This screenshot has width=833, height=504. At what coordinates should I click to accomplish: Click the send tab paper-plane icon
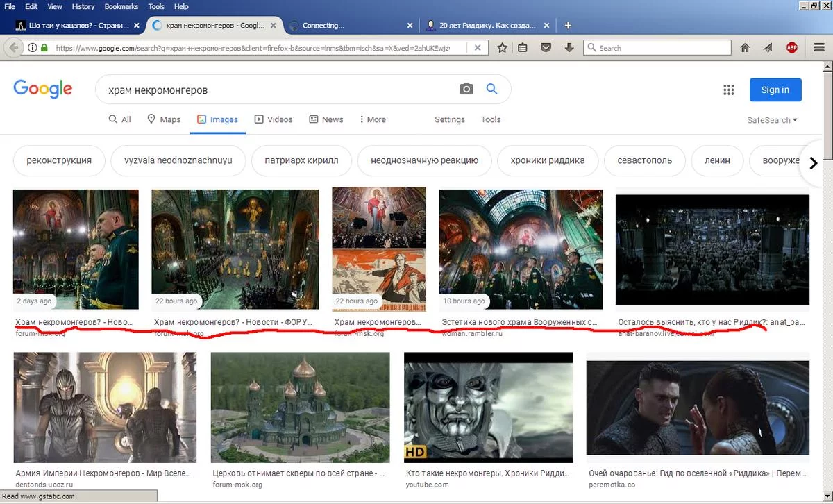click(x=768, y=48)
